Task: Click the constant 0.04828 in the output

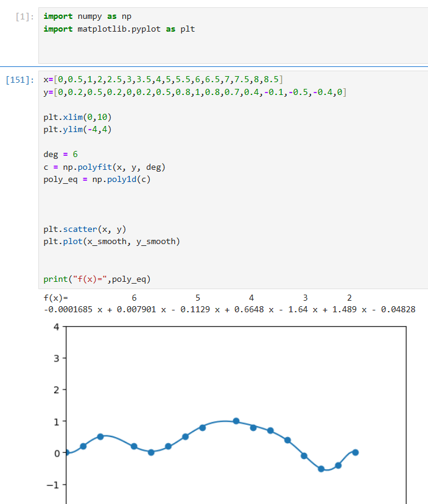Action: 398,310
